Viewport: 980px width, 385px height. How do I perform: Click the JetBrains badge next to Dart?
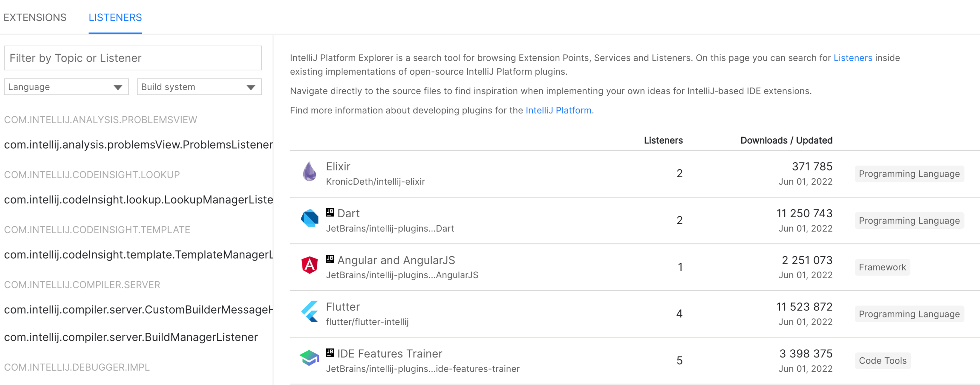tap(330, 212)
